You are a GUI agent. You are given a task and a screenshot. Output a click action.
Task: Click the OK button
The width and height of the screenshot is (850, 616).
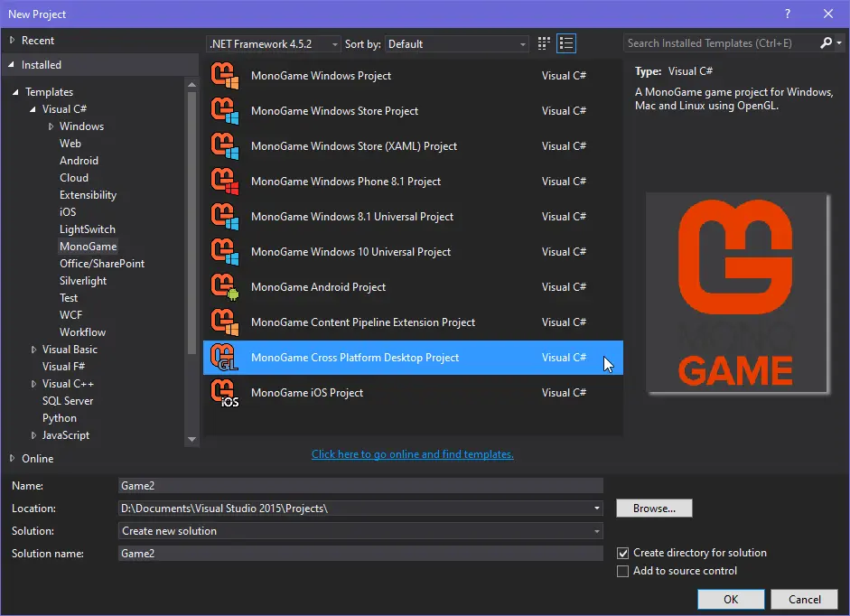click(731, 599)
